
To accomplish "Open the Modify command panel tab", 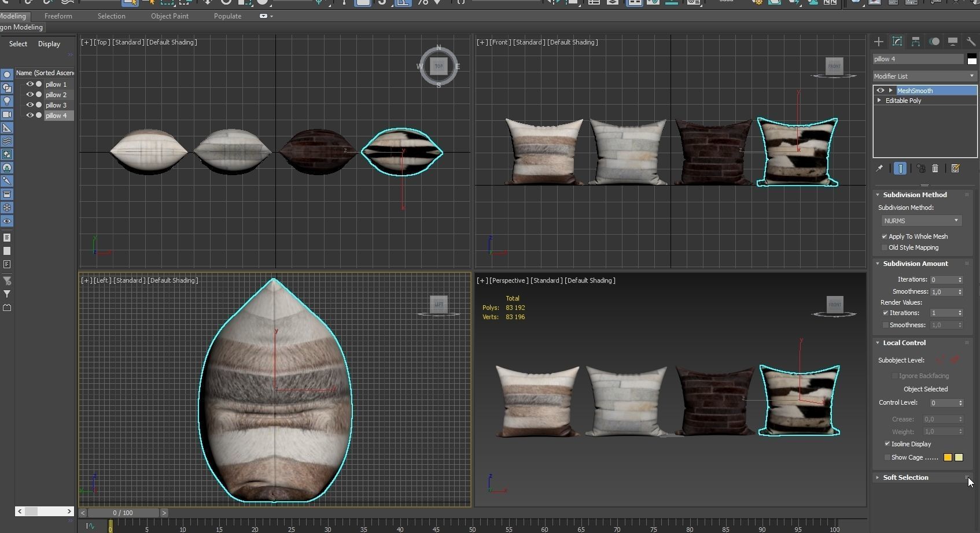I will 897,42.
